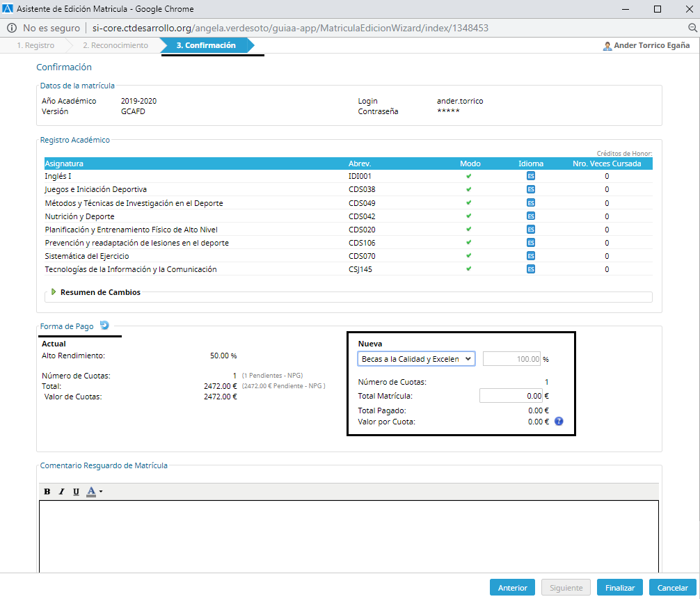700x599 pixels.
Task: Click the zoom magnifier icon in address bar
Action: pos(692,28)
